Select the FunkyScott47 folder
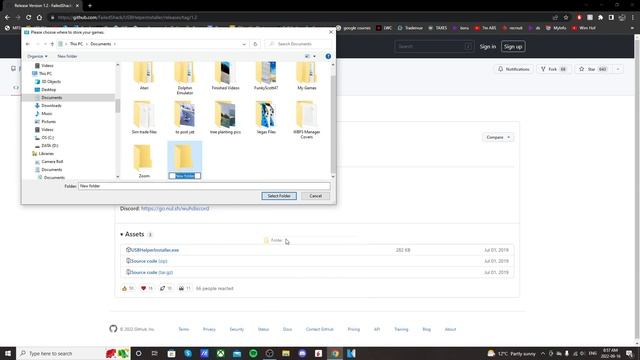 tap(266, 76)
